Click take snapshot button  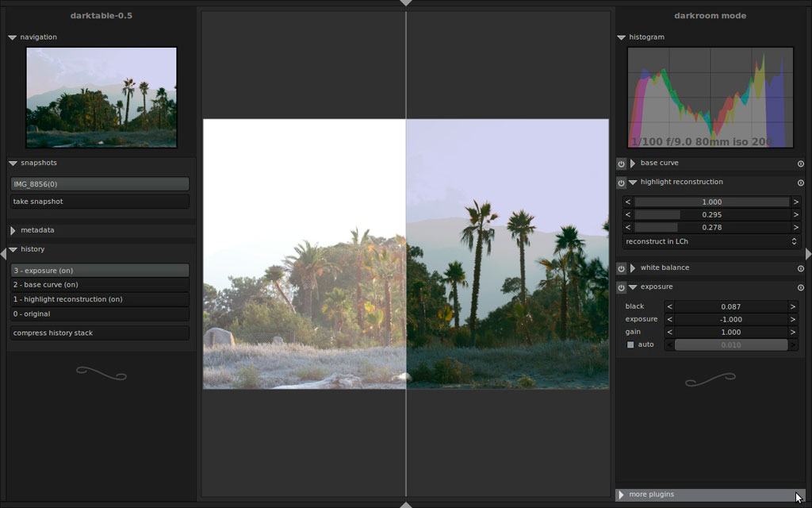99,202
